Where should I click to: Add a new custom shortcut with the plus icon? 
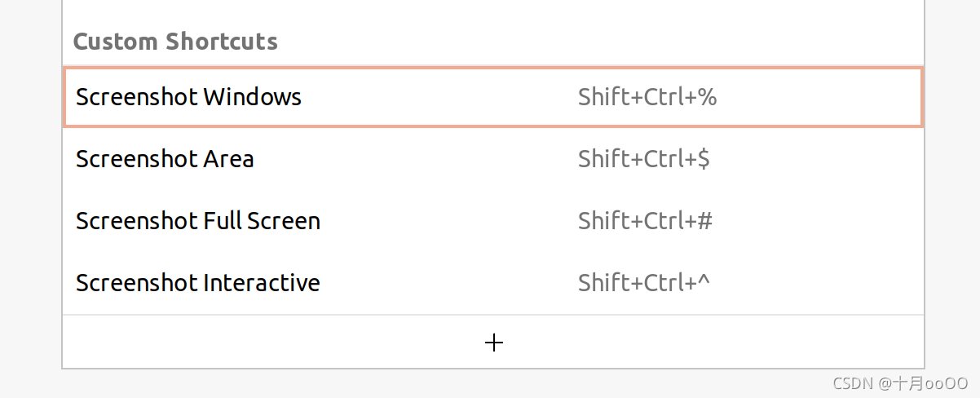click(x=493, y=343)
